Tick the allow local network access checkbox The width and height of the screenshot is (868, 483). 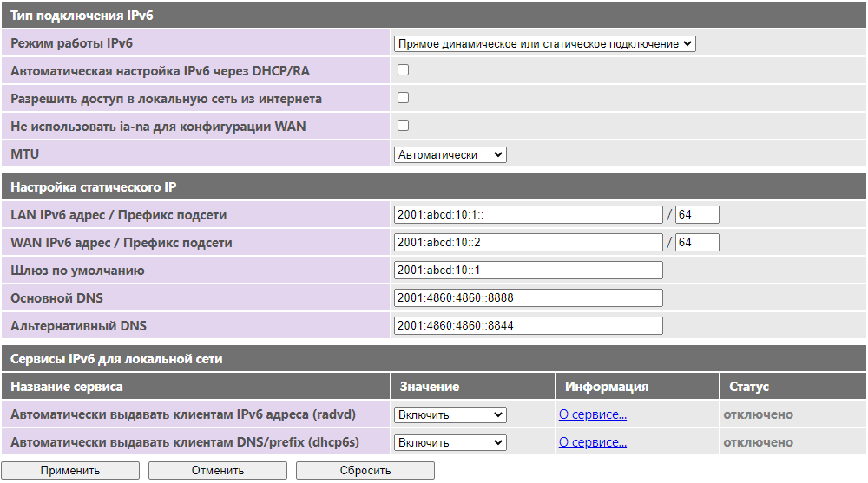pos(403,98)
